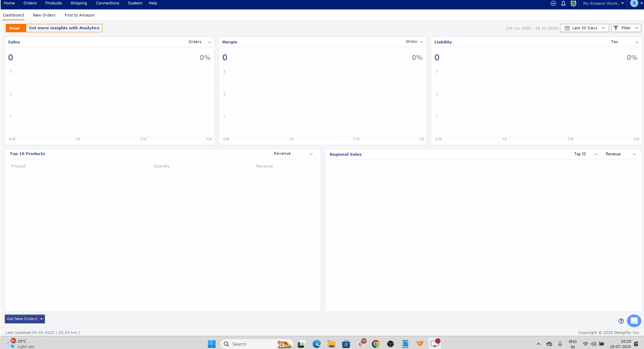Launch Chrome from the taskbar
The image size is (644, 349).
[375, 344]
